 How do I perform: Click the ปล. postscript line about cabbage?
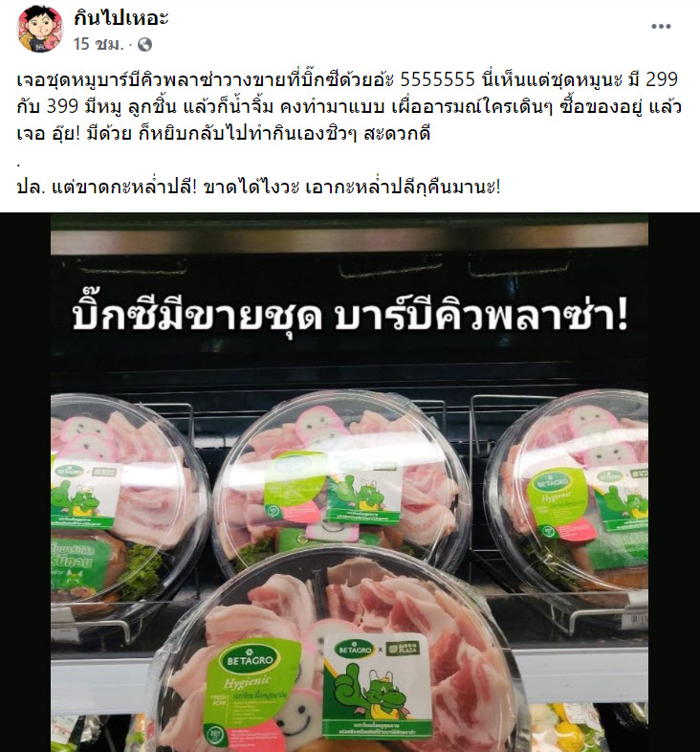[x=258, y=187]
